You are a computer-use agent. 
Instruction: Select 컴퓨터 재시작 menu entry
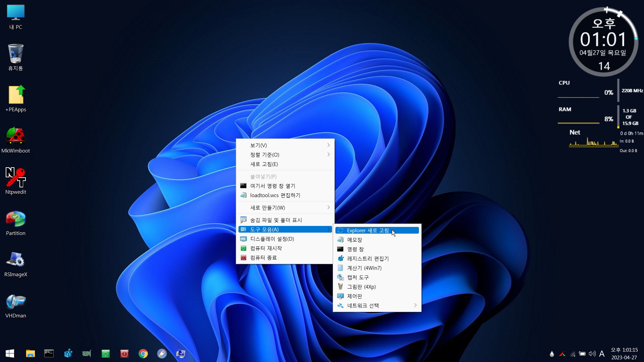pos(285,248)
